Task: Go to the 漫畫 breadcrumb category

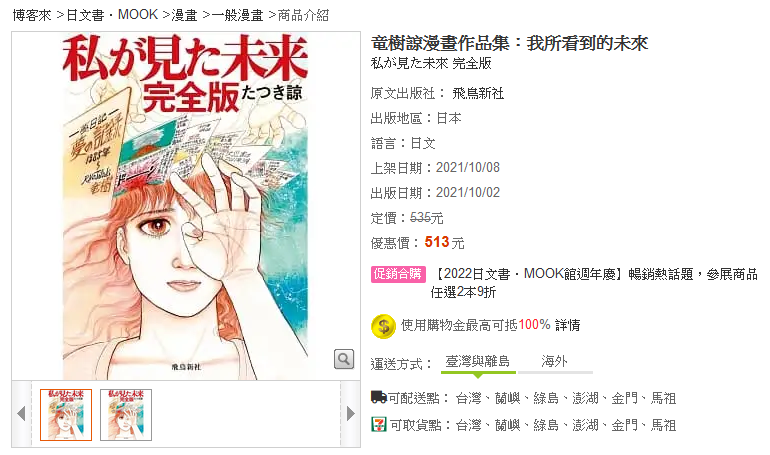Action: [x=184, y=16]
